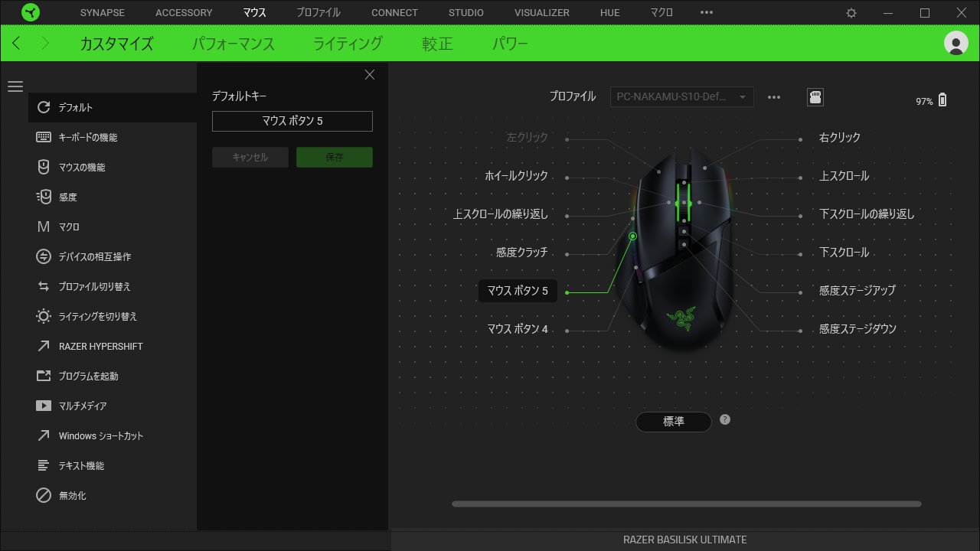The width and height of the screenshot is (980, 551).
Task: Minimize the Razer Synapse window
Action: (888, 13)
